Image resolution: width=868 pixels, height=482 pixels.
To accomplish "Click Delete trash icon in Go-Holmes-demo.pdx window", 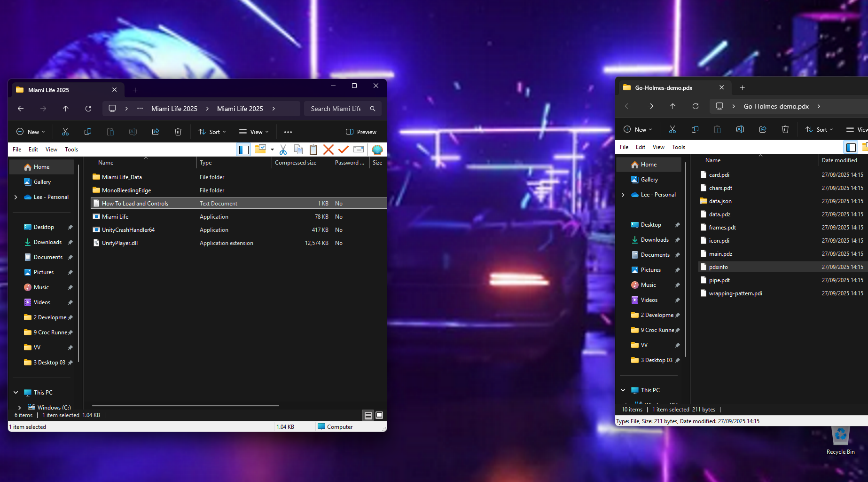I will [x=785, y=129].
